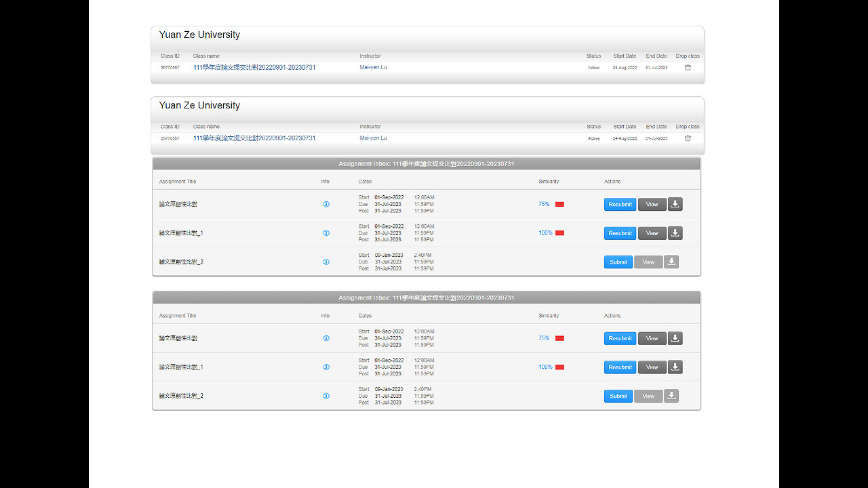Click the greyed View button for 論文原創性比對_2 in upper inbox
The image size is (868, 488).
pos(648,262)
